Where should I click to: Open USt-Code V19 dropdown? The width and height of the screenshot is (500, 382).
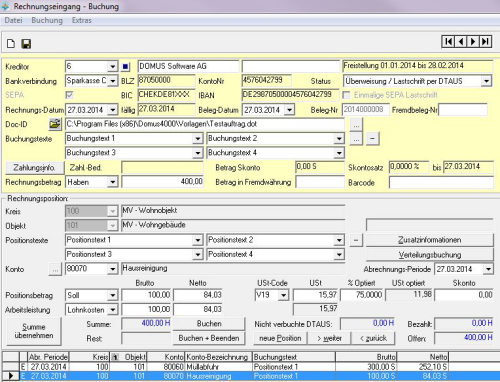283,295
